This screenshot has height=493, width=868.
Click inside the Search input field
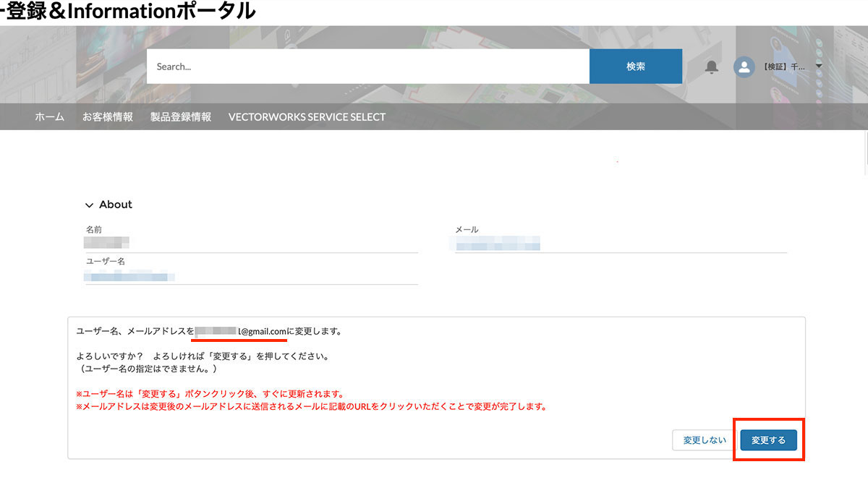pyautogui.click(x=367, y=67)
